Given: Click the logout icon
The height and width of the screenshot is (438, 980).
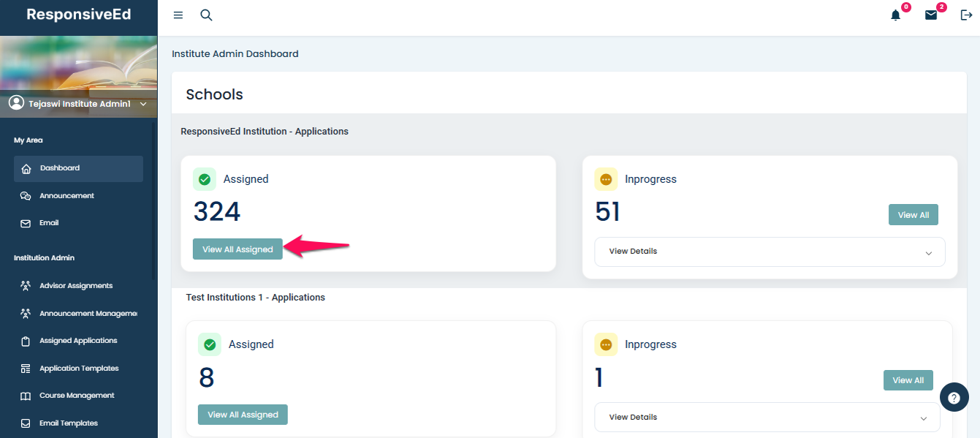Looking at the screenshot, I should pos(966,15).
